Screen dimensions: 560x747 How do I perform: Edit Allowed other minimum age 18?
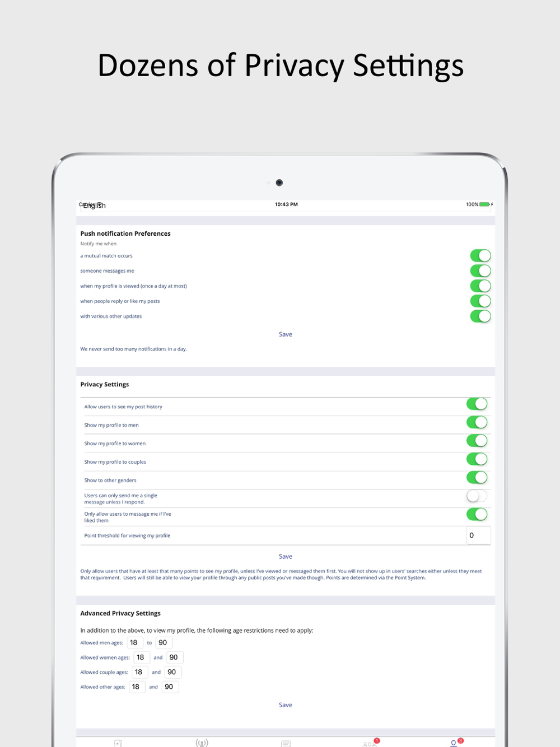coord(137,687)
